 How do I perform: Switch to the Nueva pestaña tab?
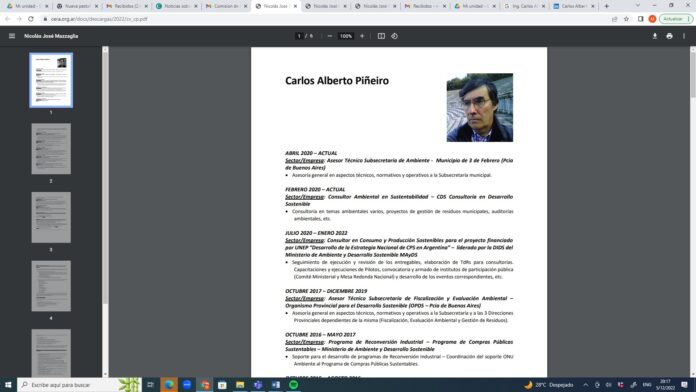coord(77,6)
